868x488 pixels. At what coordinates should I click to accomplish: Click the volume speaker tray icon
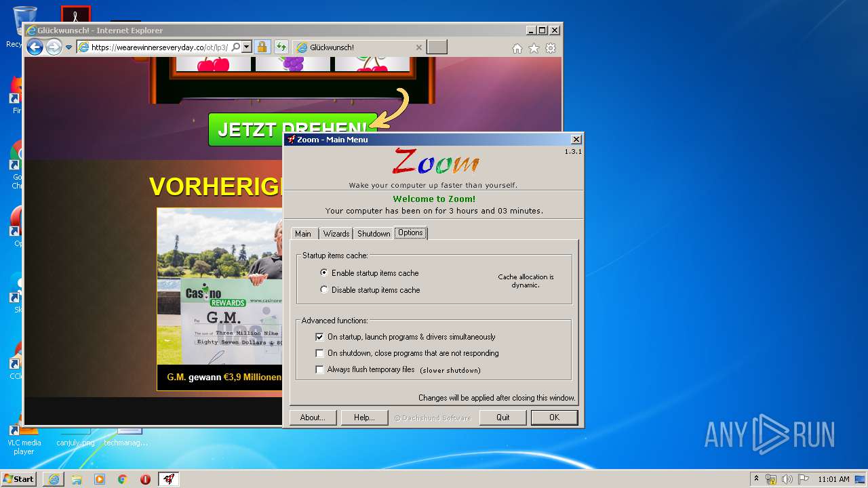pyautogui.click(x=787, y=479)
